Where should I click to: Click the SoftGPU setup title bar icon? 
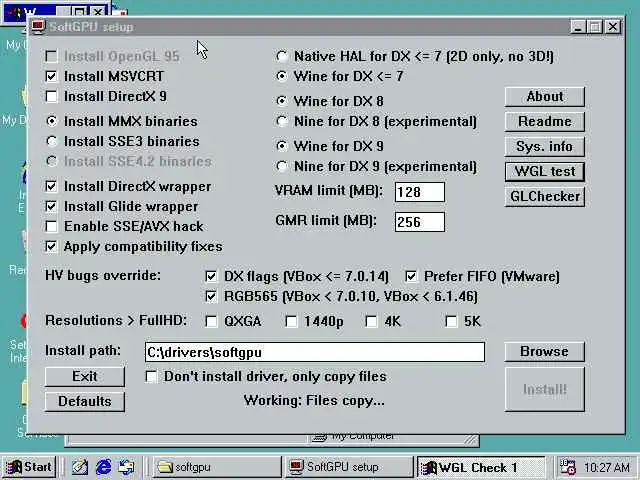click(x=38, y=27)
